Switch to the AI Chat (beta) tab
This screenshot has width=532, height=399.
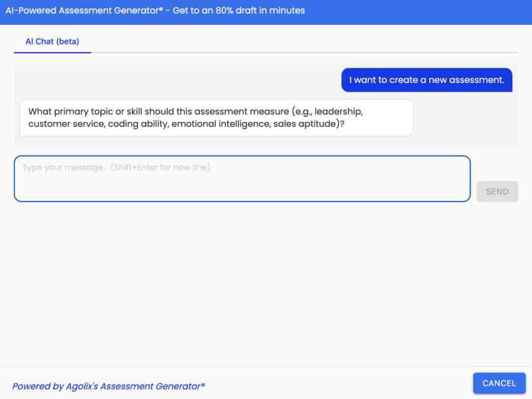pyautogui.click(x=52, y=41)
